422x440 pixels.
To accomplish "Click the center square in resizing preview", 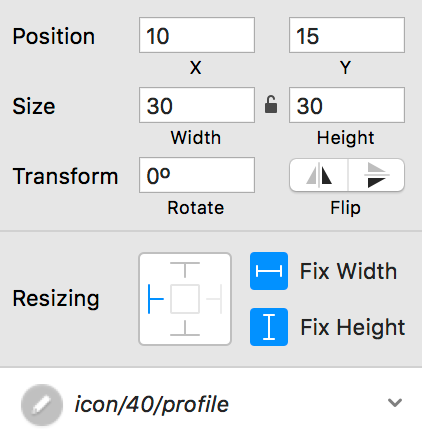I will point(185,299).
